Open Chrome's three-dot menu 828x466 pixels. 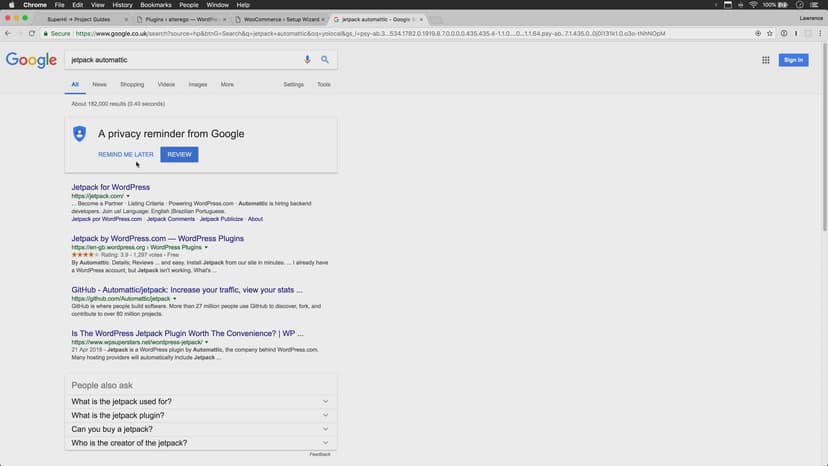(820, 33)
